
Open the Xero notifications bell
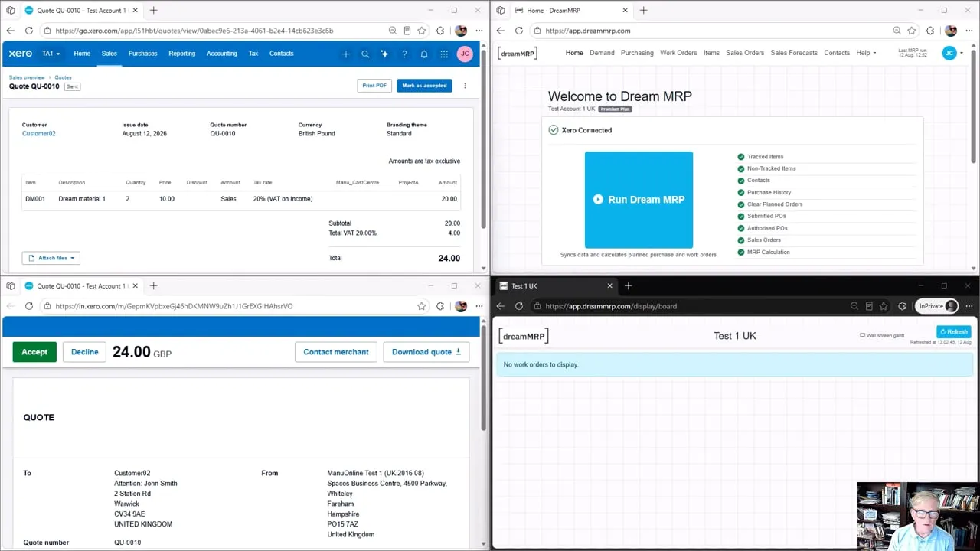[424, 54]
